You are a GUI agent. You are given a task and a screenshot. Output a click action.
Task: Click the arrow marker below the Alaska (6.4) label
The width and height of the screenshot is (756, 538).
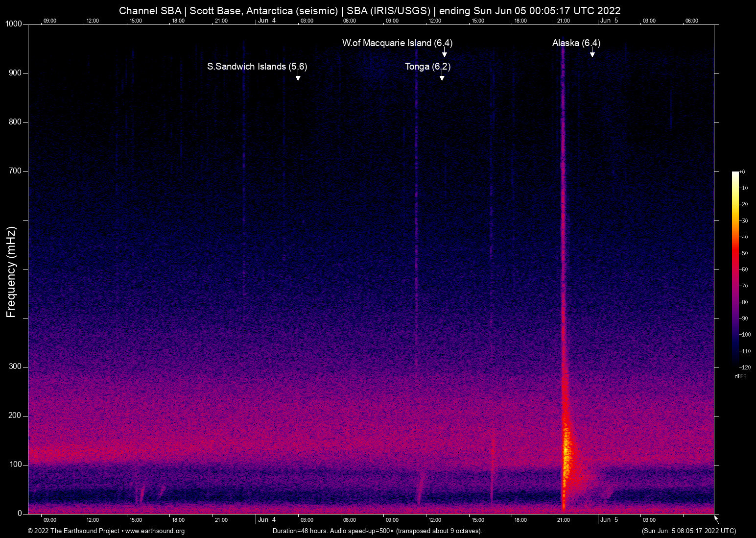point(592,53)
